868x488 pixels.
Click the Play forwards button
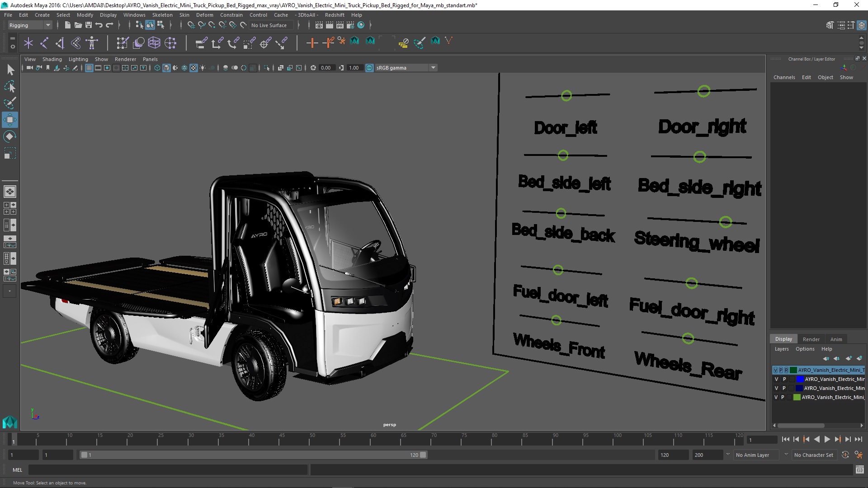click(827, 439)
